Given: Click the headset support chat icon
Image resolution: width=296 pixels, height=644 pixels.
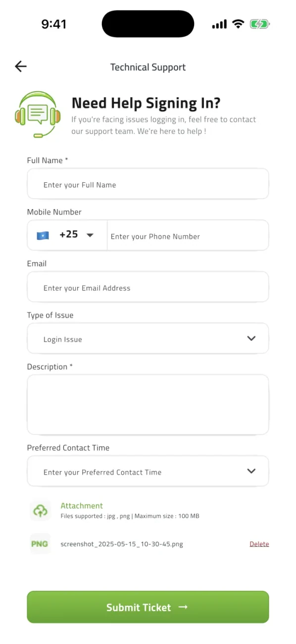Looking at the screenshot, I should tap(38, 114).
